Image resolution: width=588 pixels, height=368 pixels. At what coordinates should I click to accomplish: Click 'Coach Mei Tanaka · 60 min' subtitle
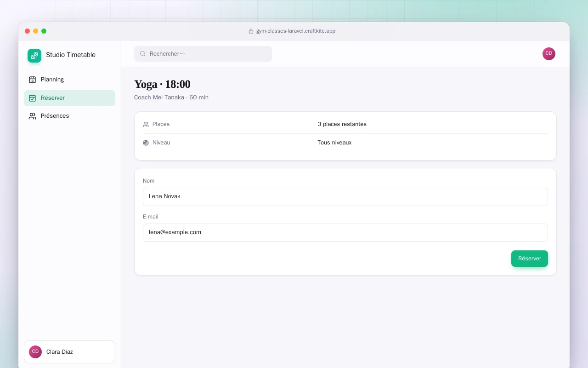(171, 98)
